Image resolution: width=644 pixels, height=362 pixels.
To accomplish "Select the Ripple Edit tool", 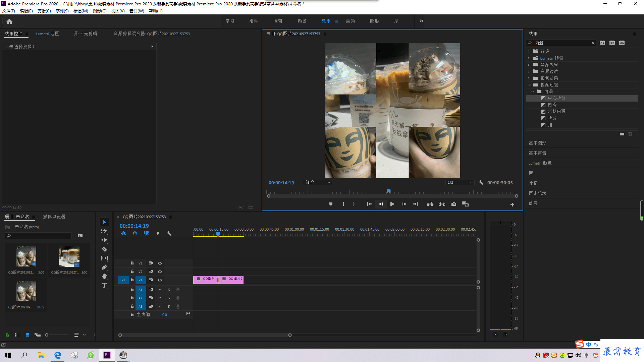I will point(104,240).
